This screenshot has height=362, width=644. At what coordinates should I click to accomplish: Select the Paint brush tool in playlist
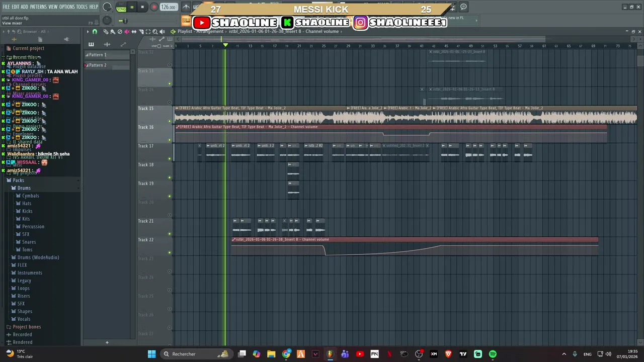(113, 31)
